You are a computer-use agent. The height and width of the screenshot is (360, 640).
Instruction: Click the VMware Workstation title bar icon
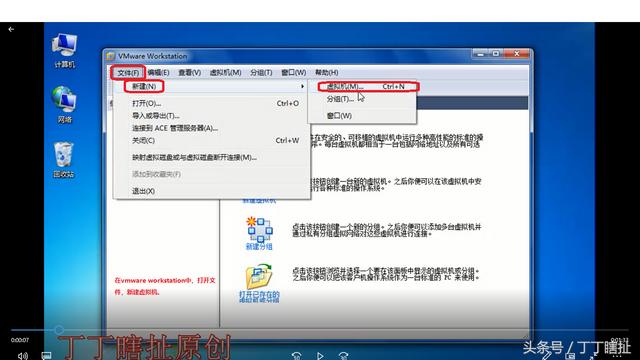coord(111,56)
